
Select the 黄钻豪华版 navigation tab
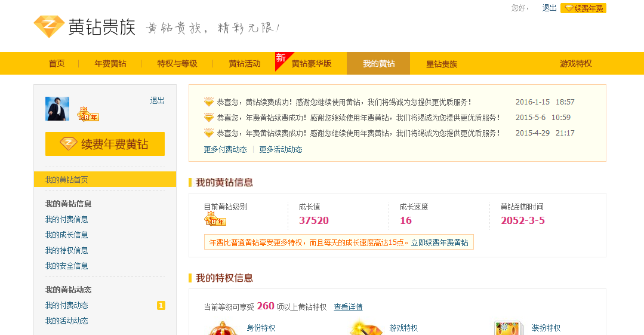pyautogui.click(x=312, y=63)
